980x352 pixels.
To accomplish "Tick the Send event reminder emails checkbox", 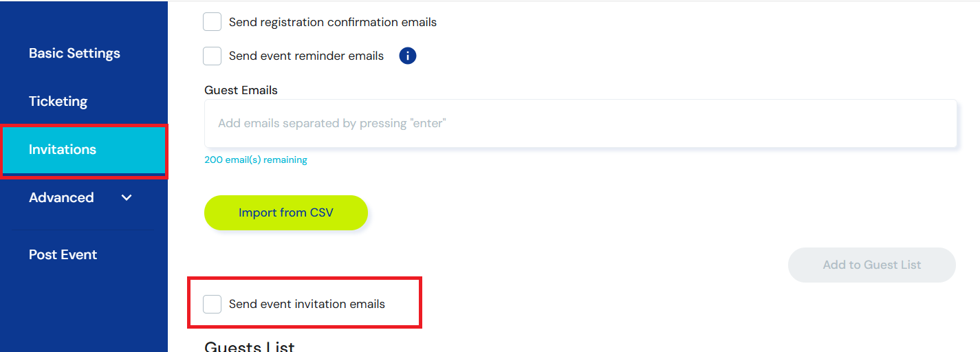I will click(x=213, y=56).
